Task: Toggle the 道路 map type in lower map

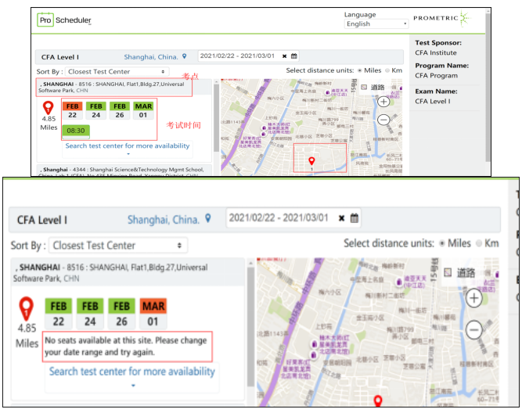Action: (460, 272)
